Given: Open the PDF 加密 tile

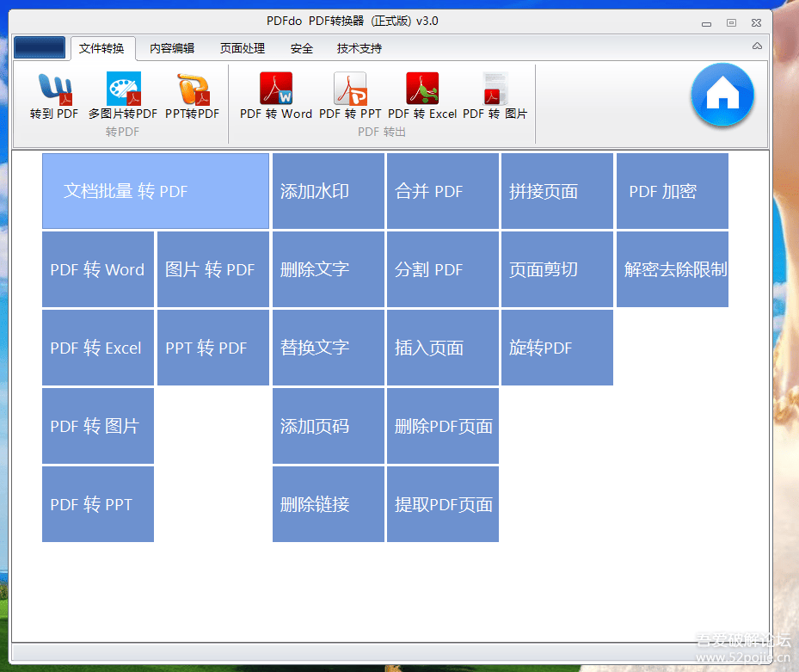Looking at the screenshot, I should 672,191.
